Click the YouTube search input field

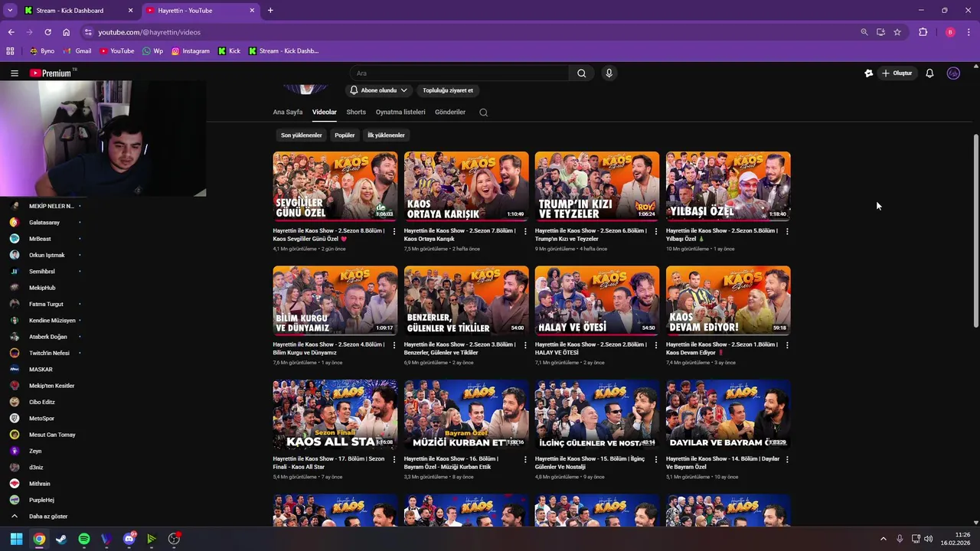pyautogui.click(x=459, y=73)
